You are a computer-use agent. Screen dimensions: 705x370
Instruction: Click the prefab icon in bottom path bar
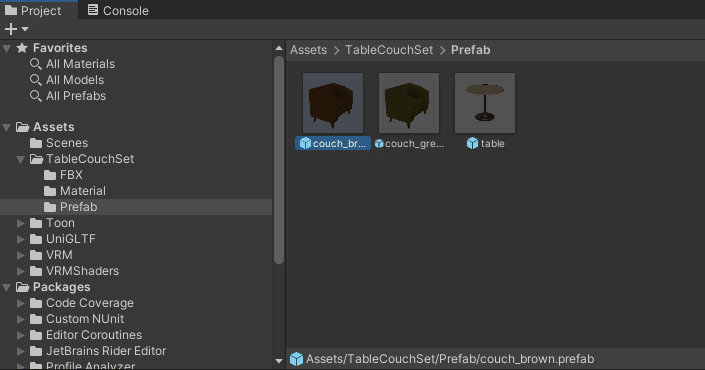pos(296,359)
